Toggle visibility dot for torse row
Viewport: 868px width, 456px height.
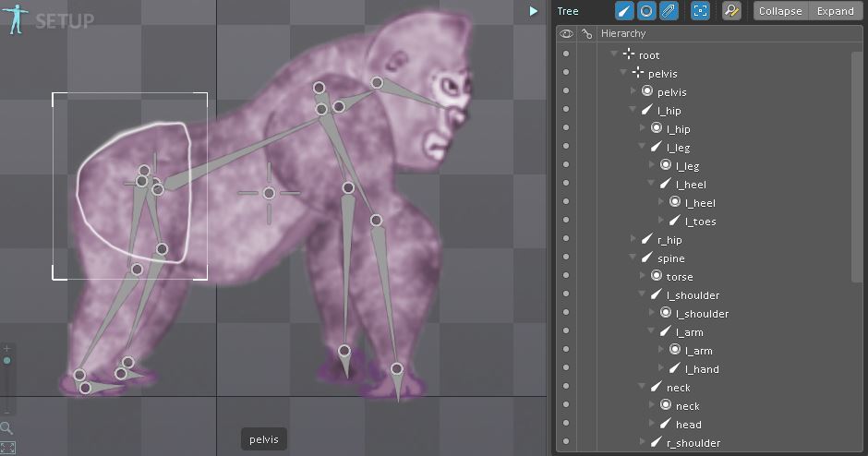pyautogui.click(x=566, y=276)
